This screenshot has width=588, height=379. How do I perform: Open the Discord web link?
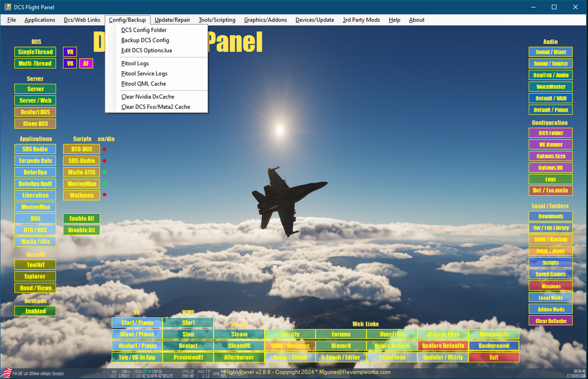(341, 346)
